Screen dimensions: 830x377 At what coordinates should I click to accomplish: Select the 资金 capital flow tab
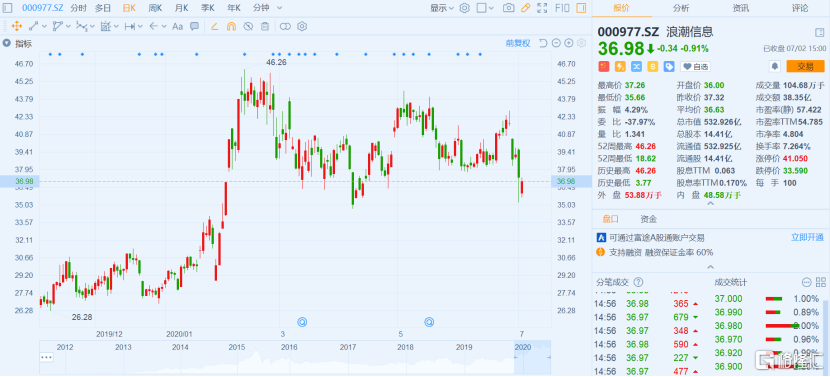(648, 218)
